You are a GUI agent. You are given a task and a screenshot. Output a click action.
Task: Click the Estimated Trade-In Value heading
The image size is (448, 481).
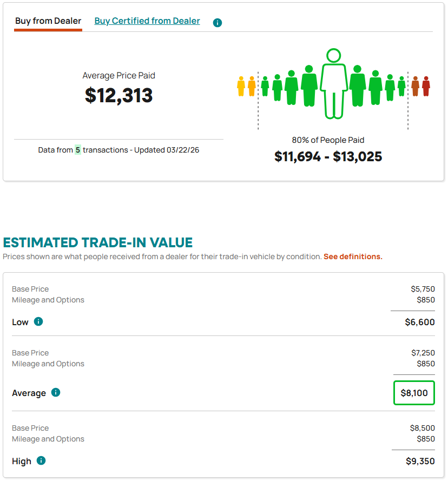tap(98, 242)
